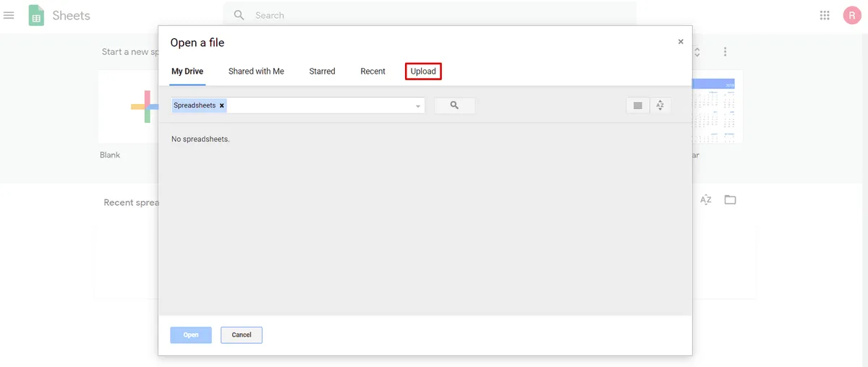Toggle the template gallery expand arrows
This screenshot has height=367, width=868.
[x=697, y=52]
